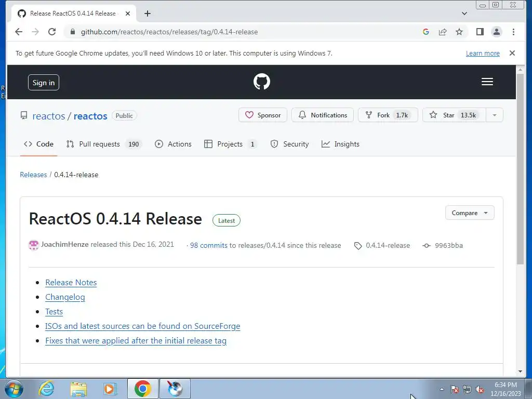Open the JoachimHenze profile link

(65, 244)
